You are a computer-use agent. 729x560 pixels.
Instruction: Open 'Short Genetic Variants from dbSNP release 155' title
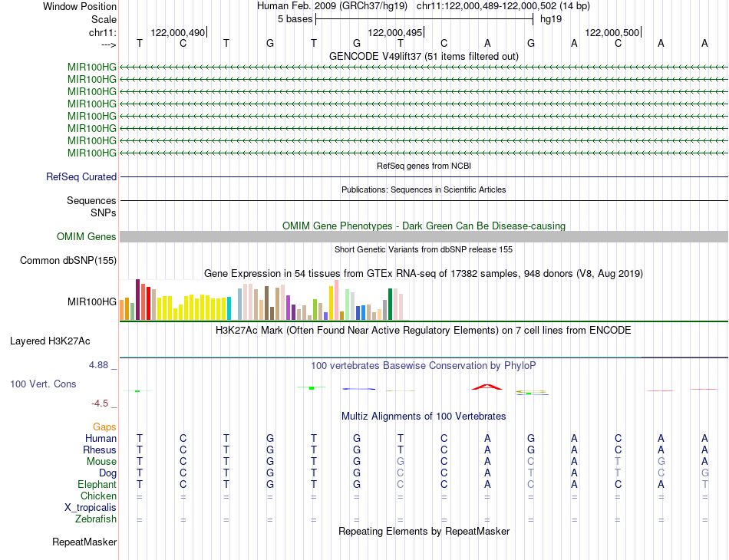(x=424, y=249)
